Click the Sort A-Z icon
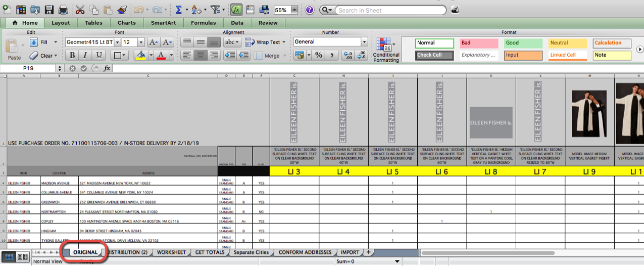 195,10
